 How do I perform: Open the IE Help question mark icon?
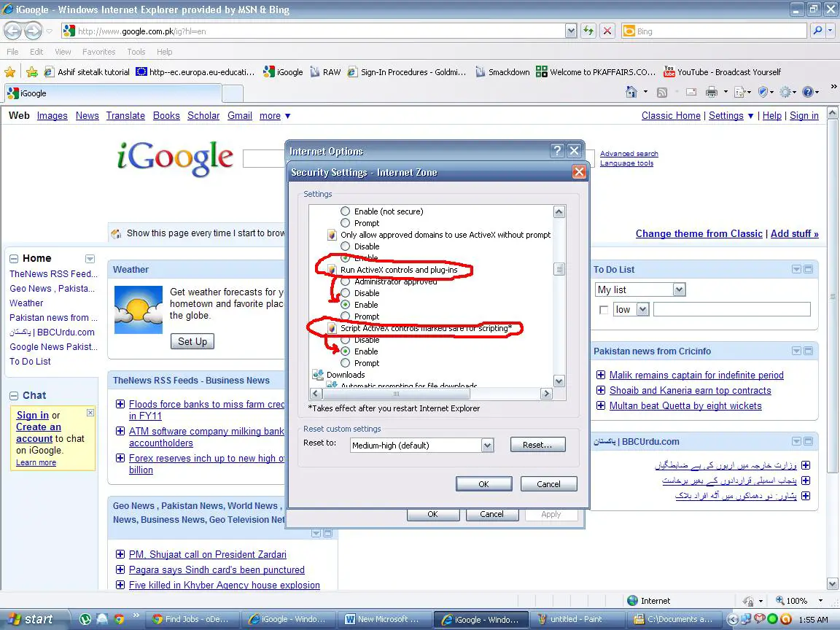(808, 92)
